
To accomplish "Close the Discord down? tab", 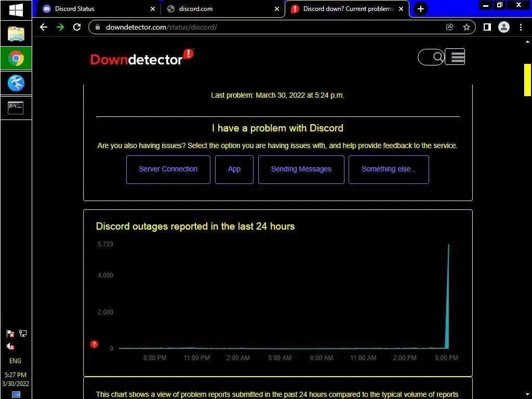I will [x=401, y=9].
